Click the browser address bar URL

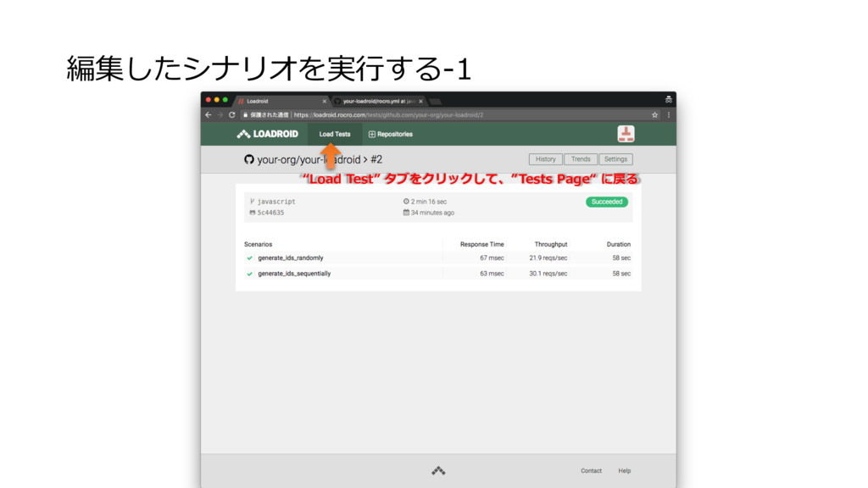[388, 115]
